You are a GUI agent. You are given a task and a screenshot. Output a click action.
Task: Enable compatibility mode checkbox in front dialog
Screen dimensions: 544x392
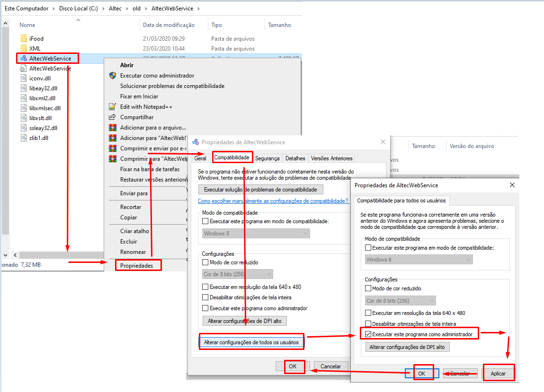[368, 248]
